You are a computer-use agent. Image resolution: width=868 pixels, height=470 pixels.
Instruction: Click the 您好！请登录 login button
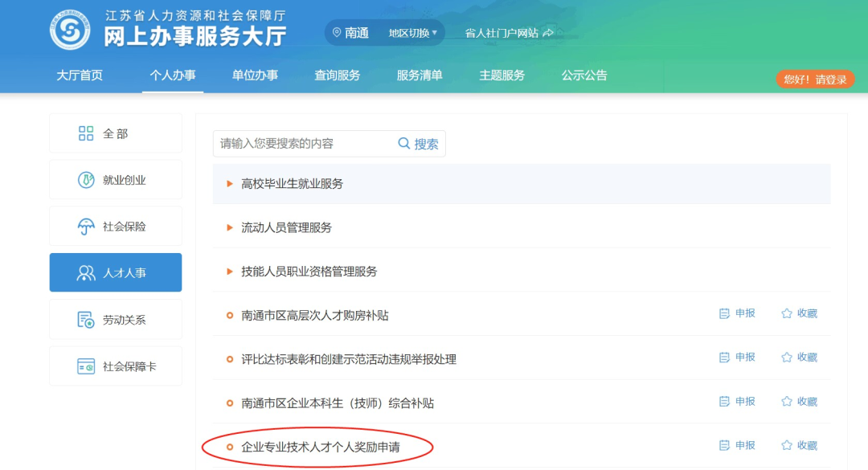(814, 80)
